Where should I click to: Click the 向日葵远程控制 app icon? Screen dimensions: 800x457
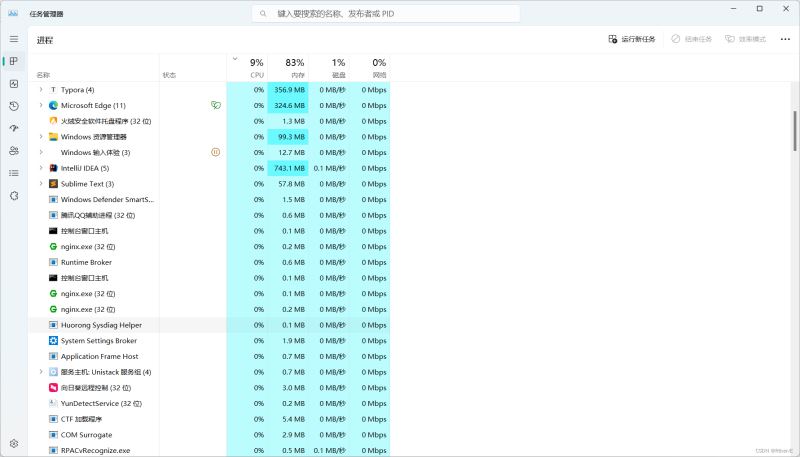tap(53, 388)
